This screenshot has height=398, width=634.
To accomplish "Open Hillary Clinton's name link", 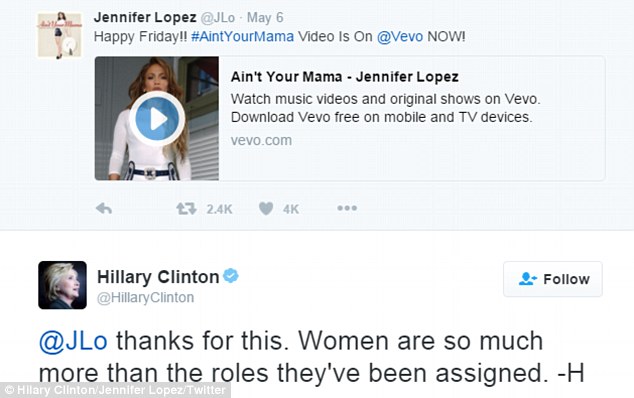I will [158, 277].
